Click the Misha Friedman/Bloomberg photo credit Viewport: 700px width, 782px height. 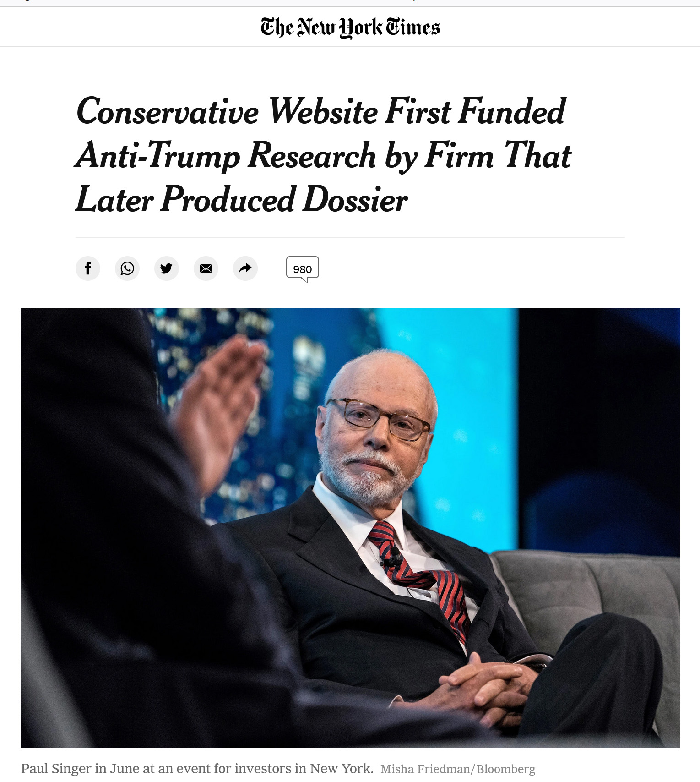[458, 769]
